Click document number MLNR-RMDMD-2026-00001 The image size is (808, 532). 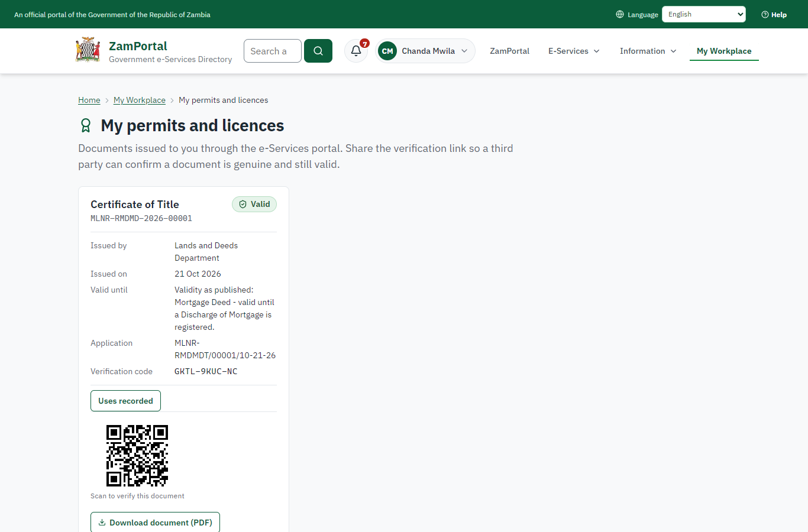click(x=141, y=218)
